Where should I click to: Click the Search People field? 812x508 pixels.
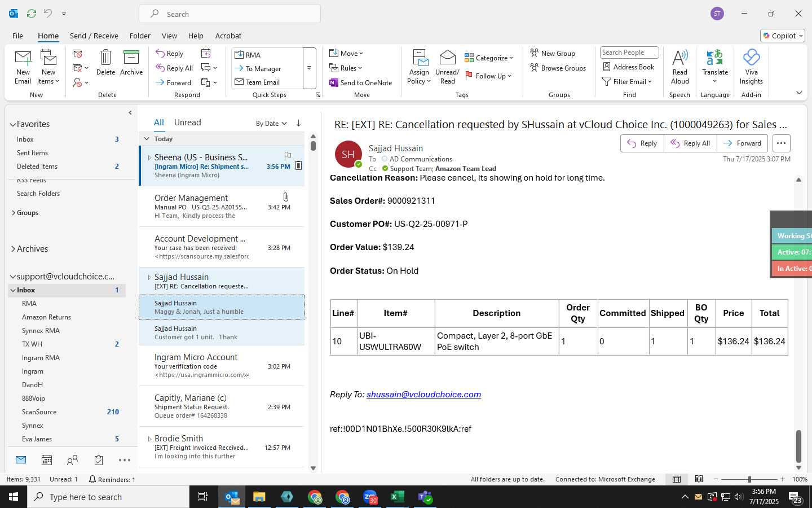point(629,52)
